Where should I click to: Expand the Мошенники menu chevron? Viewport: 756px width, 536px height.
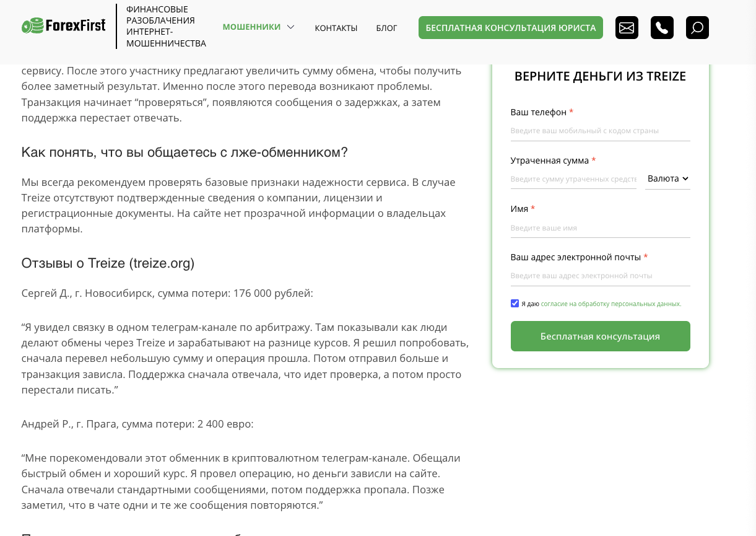point(290,27)
